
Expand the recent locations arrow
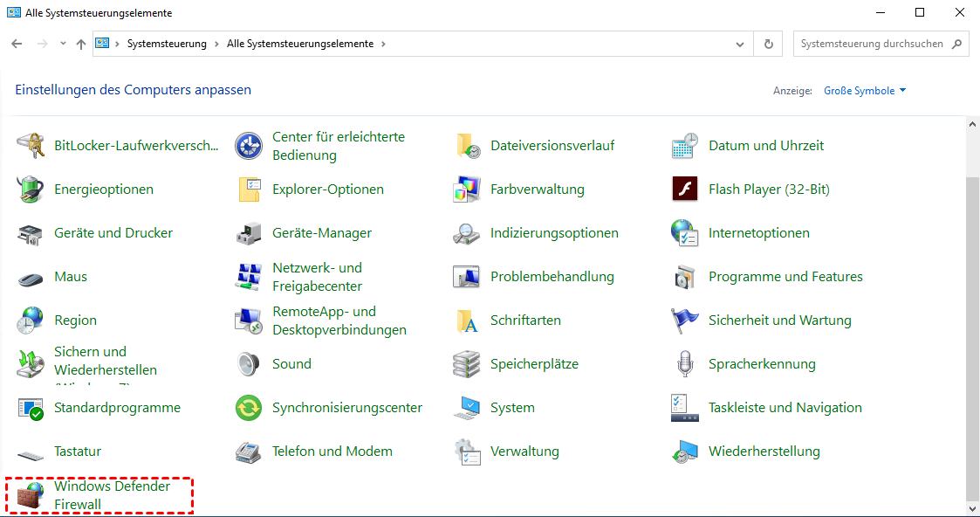63,44
